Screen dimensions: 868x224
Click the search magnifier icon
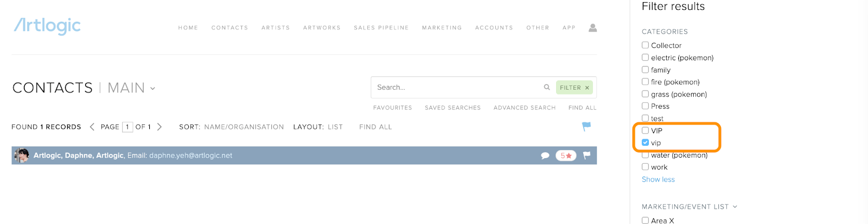tap(547, 87)
